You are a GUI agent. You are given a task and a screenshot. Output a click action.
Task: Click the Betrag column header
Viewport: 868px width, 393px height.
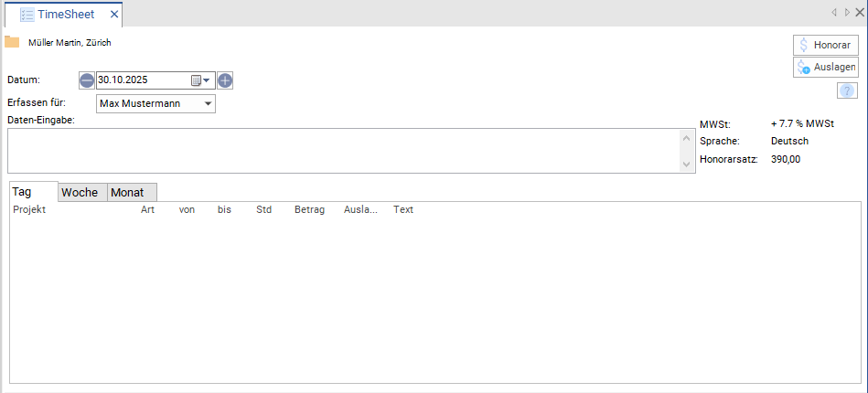[x=309, y=210]
